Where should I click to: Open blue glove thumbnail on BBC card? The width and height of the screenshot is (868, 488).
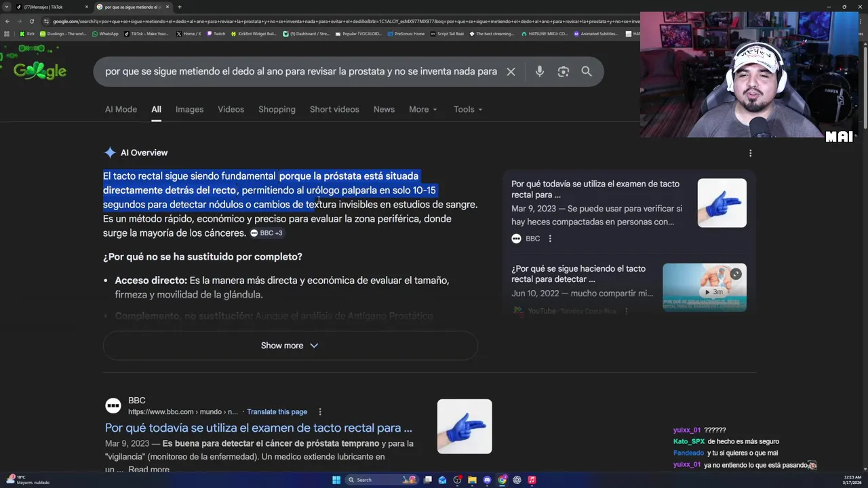tap(722, 203)
